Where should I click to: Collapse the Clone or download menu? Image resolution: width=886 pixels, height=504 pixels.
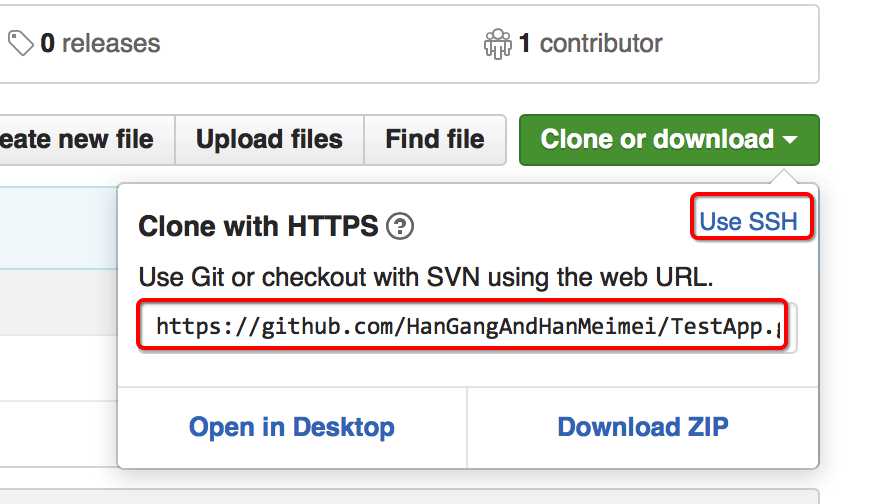point(656,140)
